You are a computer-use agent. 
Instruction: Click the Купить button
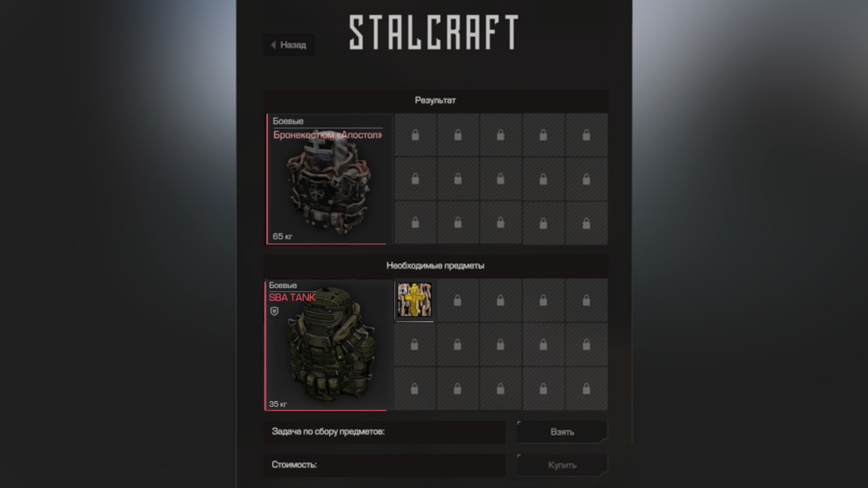coord(562,465)
